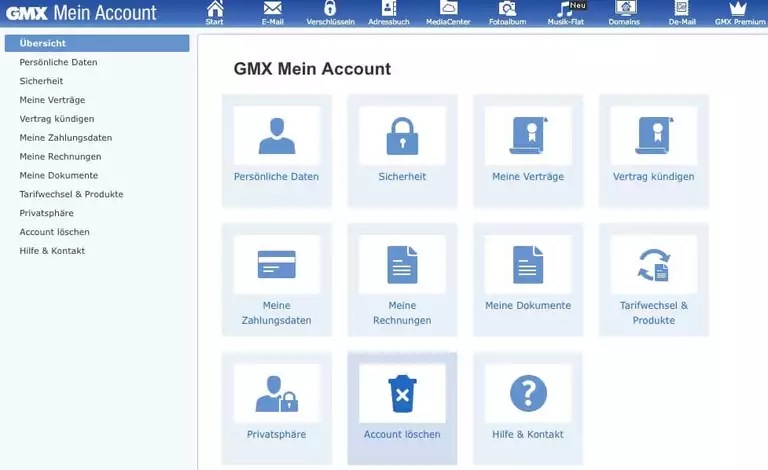Viewport: 768px width, 470px height.
Task: Click Meine Rechnungen sidebar link
Action: (x=60, y=157)
